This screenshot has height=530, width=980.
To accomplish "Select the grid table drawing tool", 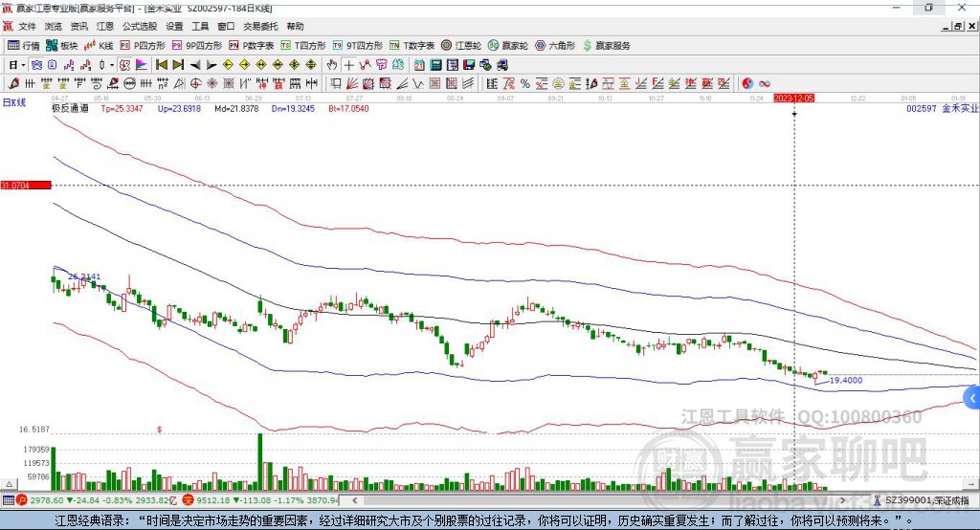I will point(435,83).
